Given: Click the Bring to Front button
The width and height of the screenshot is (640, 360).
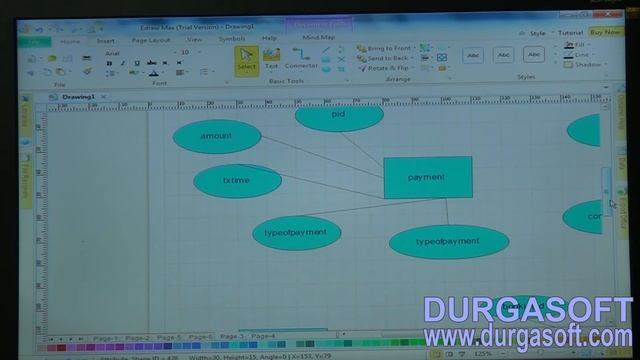Looking at the screenshot, I should pos(386,48).
